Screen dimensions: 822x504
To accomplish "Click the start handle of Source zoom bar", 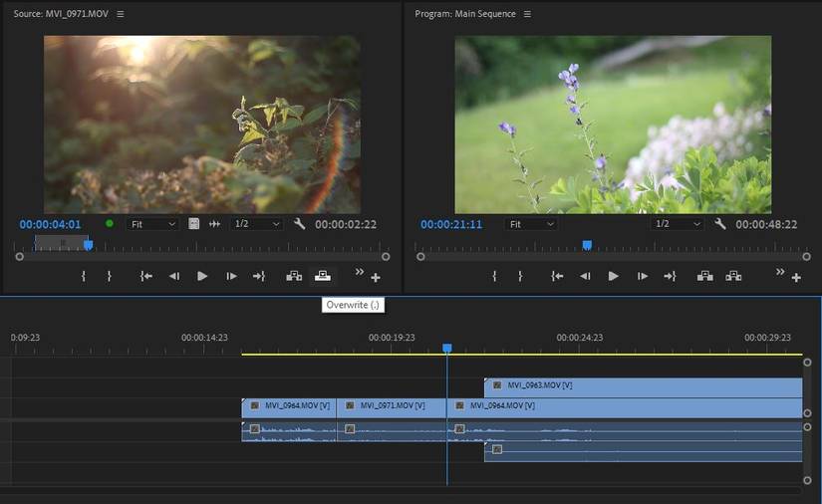I will [x=19, y=257].
